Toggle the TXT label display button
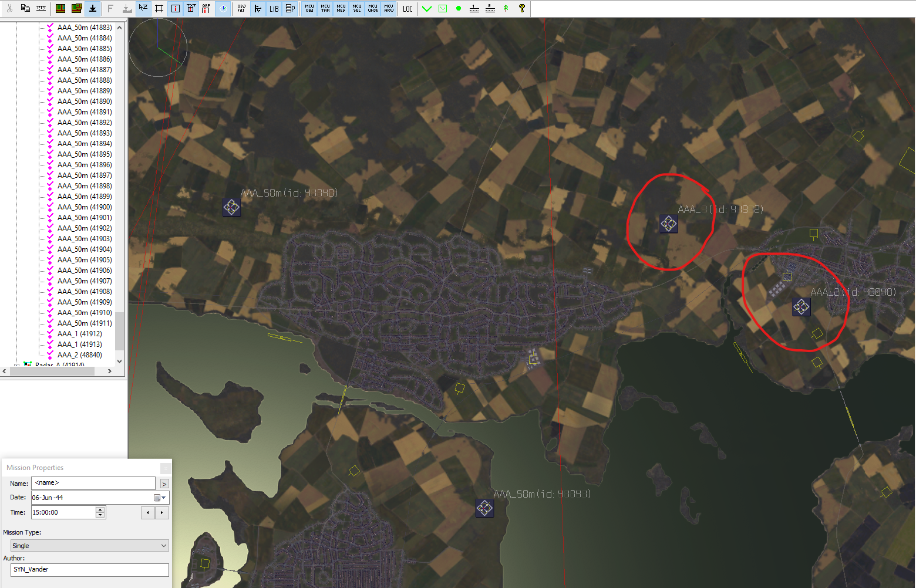The height and width of the screenshot is (588, 916). pyautogui.click(x=191, y=8)
